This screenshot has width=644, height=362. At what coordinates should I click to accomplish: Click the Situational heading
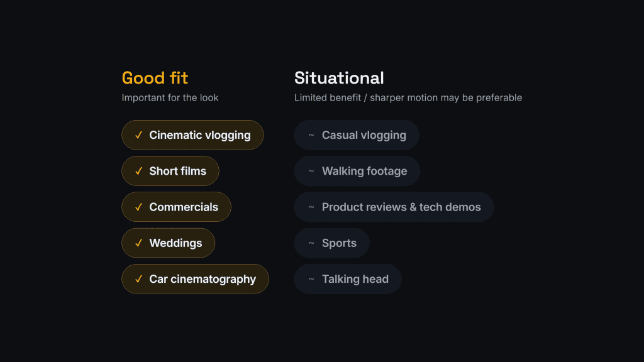point(339,78)
